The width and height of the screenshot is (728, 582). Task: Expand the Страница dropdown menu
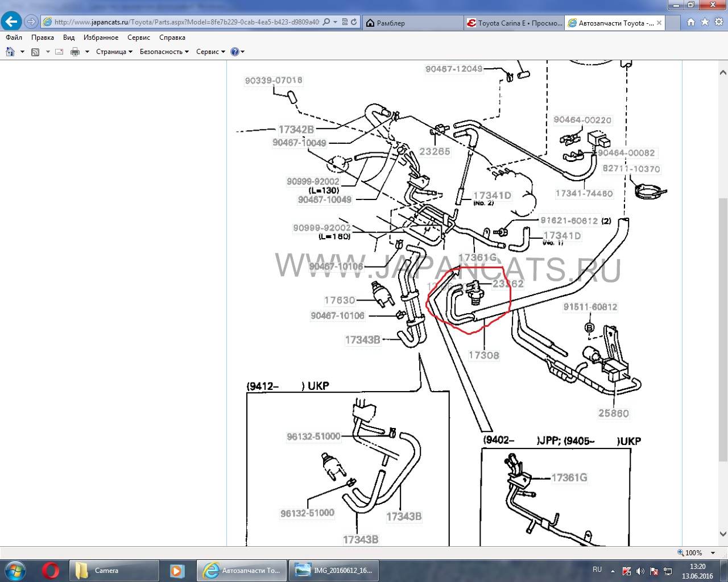pos(114,52)
